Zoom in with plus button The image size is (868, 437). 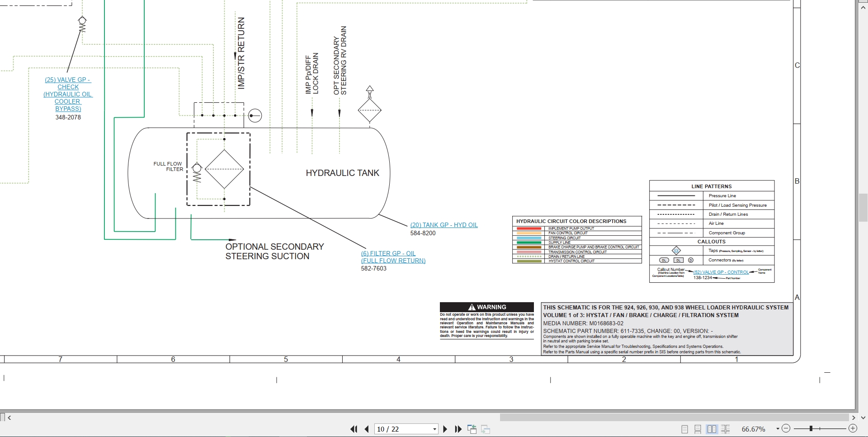(x=853, y=428)
